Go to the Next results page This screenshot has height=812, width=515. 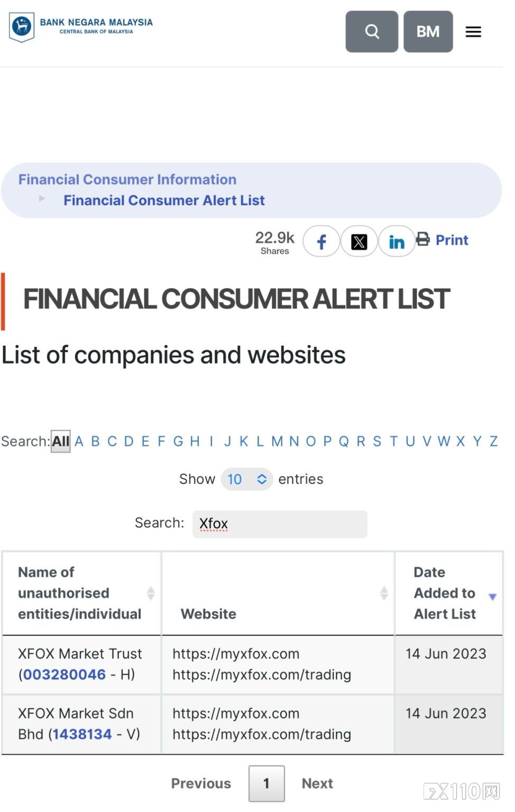317,783
